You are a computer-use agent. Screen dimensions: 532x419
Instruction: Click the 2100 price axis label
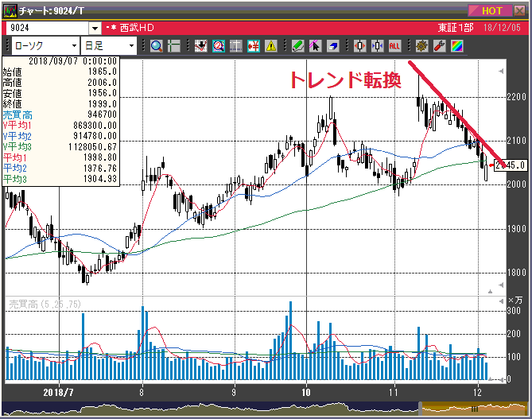tap(516, 141)
